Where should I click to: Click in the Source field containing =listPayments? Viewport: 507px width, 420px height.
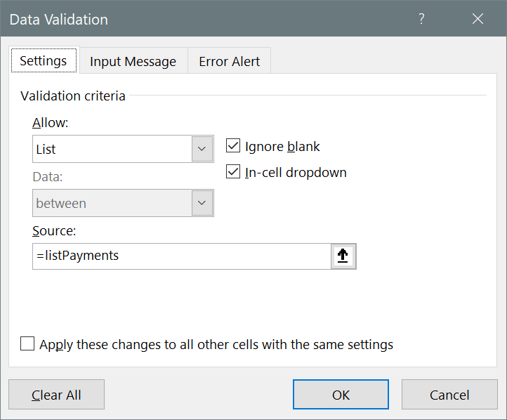181,256
